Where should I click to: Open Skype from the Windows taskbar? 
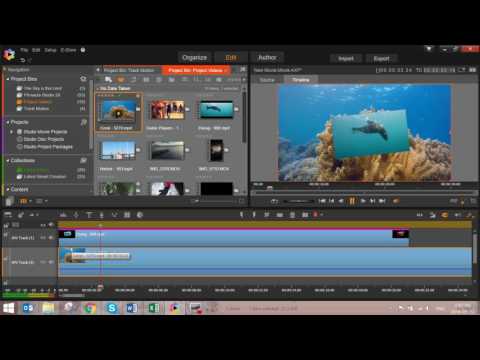click(x=112, y=308)
